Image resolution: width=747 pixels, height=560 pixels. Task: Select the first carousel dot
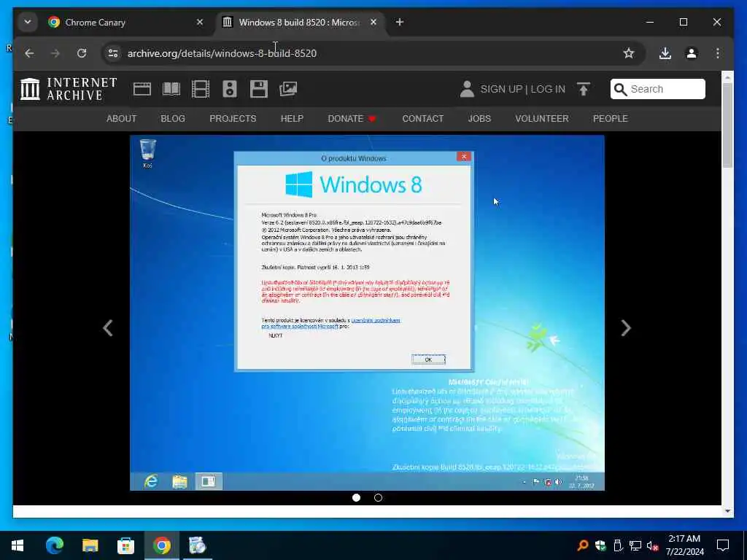[356, 497]
